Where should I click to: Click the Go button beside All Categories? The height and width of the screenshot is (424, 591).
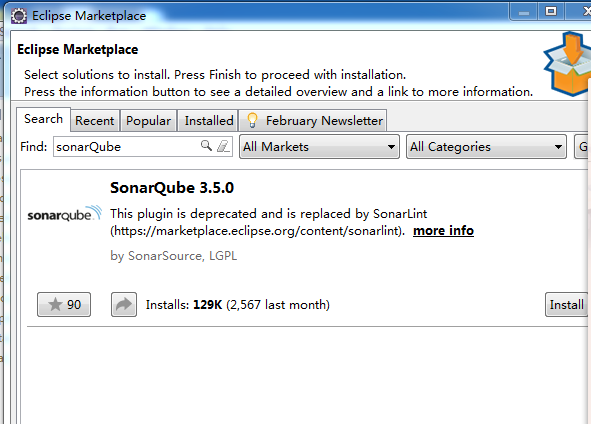582,147
